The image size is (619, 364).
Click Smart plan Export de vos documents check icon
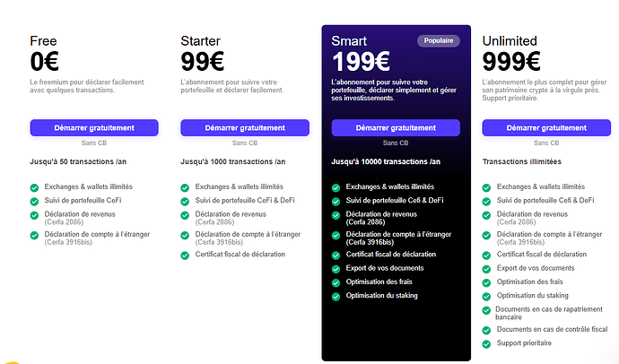[x=336, y=269]
